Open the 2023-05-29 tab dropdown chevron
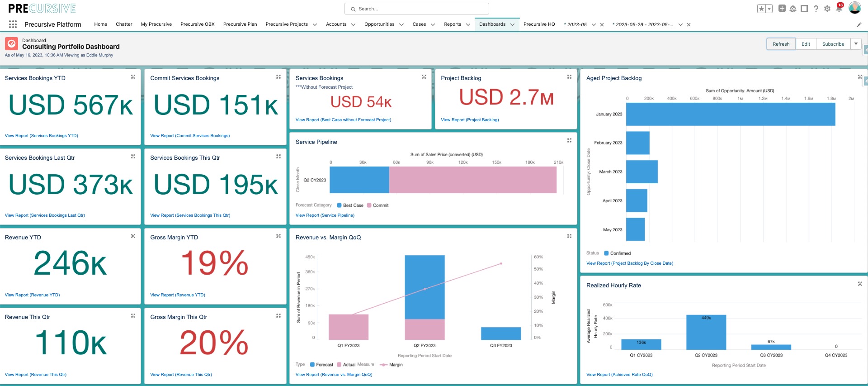Screen dimensions: 868x386 pos(680,25)
